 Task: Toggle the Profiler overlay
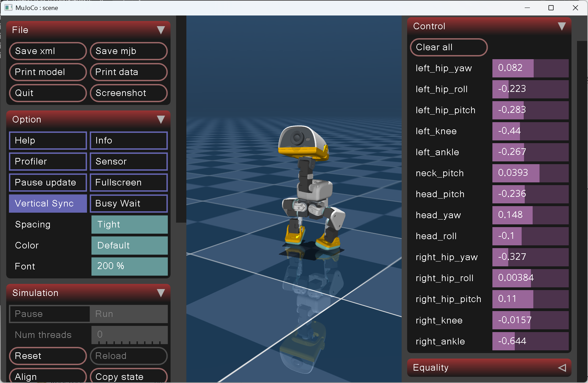tap(48, 161)
